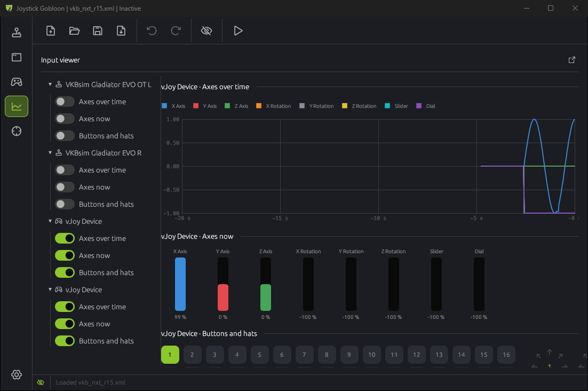Click joystick icon beside VKBsim Gladiator EVO R
This screenshot has width=588, height=391.
[x=59, y=153]
